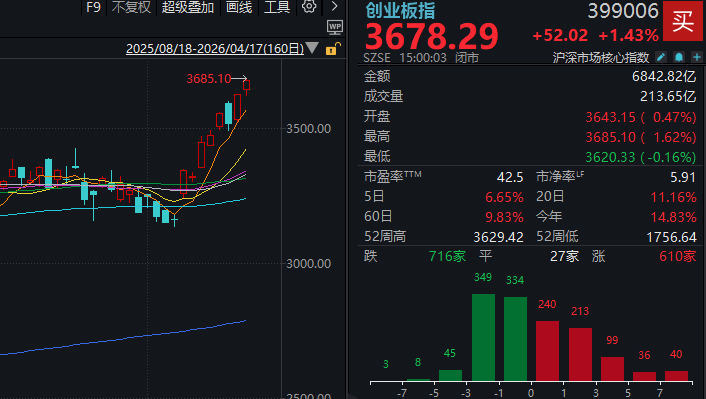706x399 pixels.
Task: Set alert with the bell icon
Action: point(679,57)
